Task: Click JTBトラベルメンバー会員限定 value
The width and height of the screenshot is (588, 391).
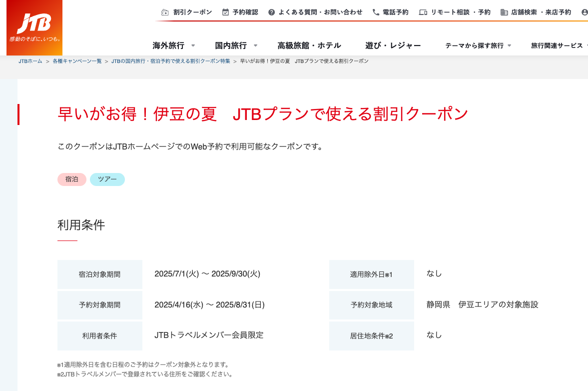Action: pyautogui.click(x=209, y=335)
